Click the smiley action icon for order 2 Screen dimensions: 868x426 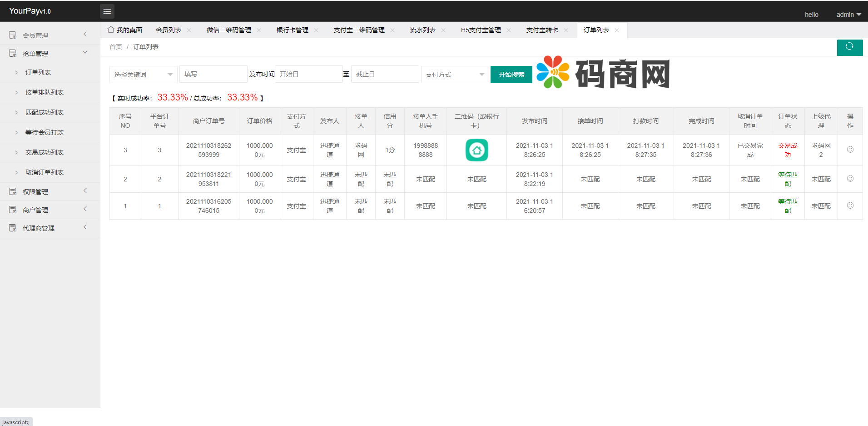click(x=850, y=179)
